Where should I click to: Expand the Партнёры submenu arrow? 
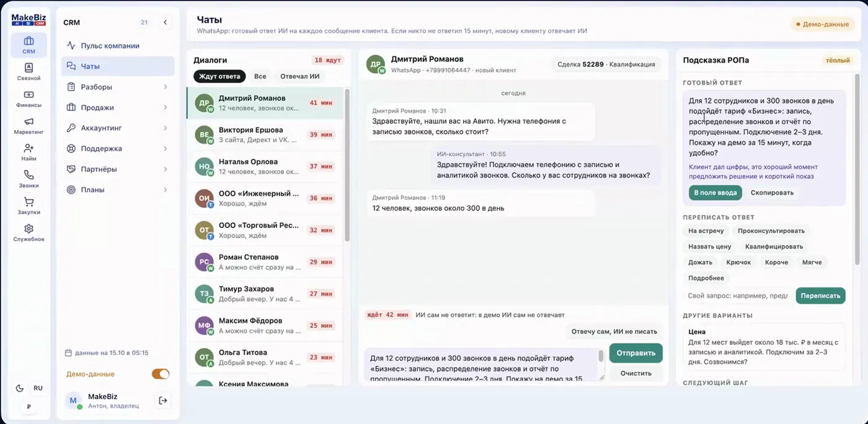coord(166,169)
